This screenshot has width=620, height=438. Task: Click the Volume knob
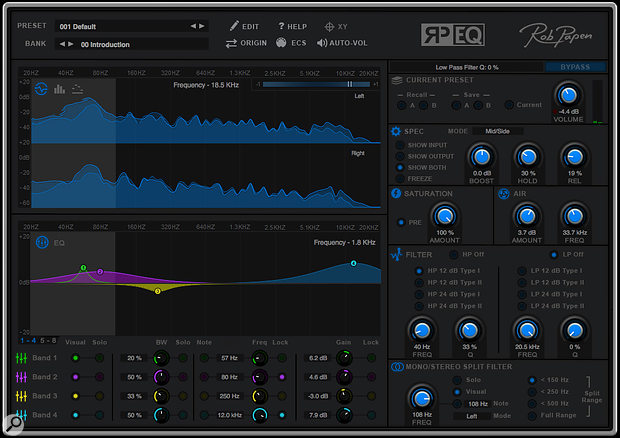coord(568,95)
